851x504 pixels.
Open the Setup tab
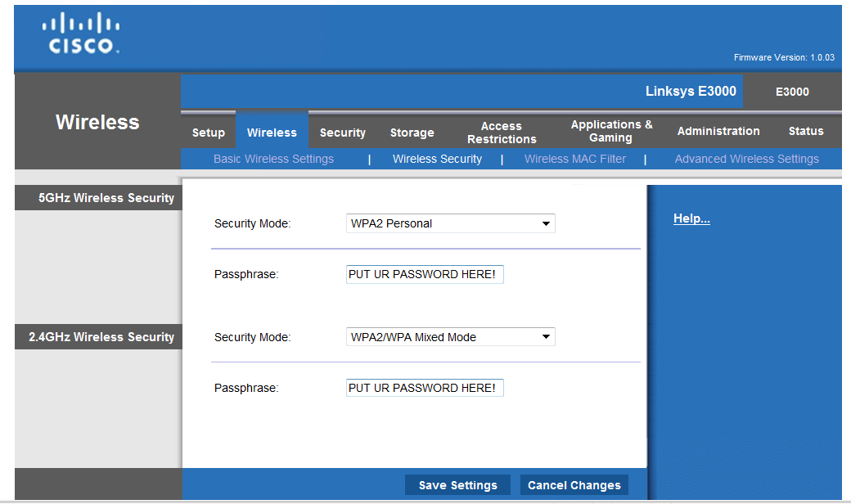pos(209,133)
